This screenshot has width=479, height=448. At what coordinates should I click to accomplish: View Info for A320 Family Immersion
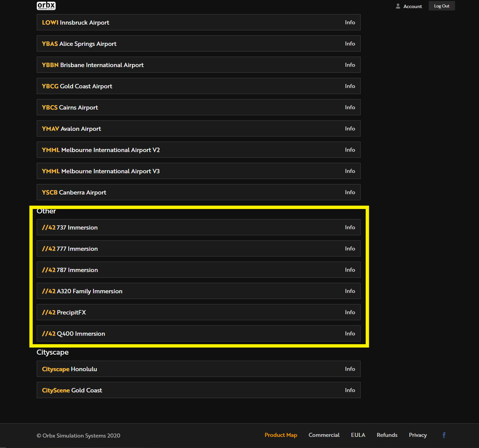[x=350, y=291]
